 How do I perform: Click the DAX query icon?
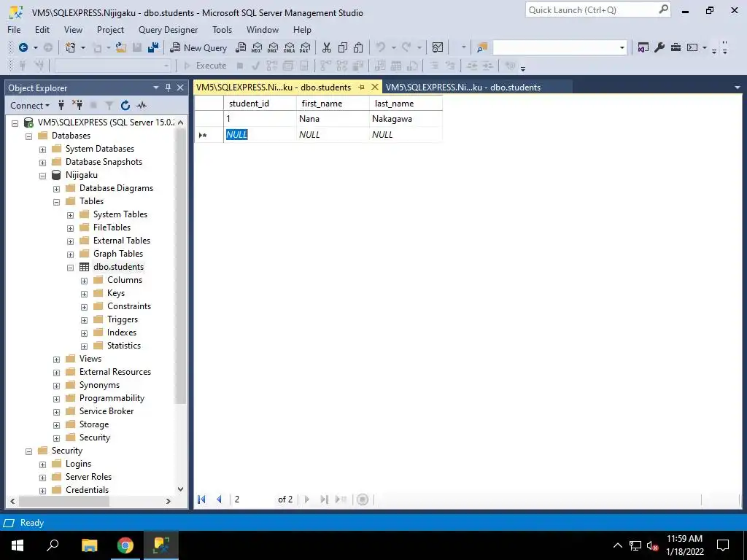(x=305, y=47)
